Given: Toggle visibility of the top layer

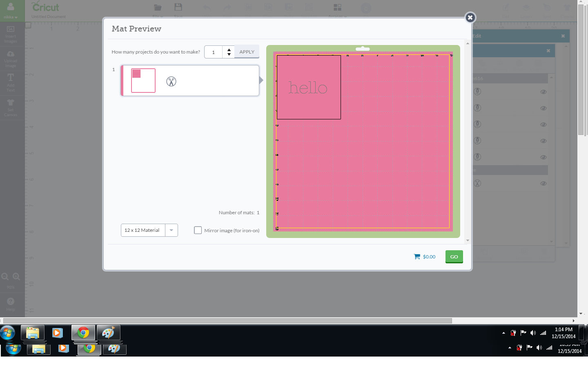Looking at the screenshot, I should coord(543,92).
